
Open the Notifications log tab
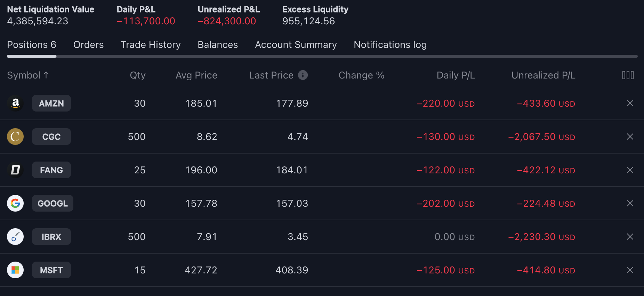coord(390,45)
